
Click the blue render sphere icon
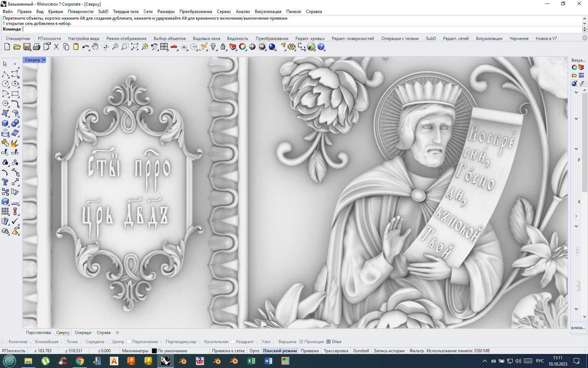pos(272,47)
